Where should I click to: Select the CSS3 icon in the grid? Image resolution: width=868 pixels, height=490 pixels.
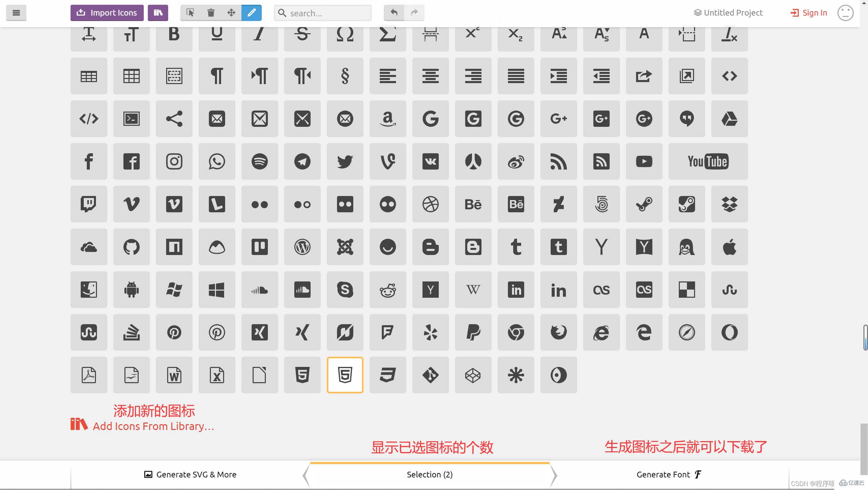coord(388,374)
